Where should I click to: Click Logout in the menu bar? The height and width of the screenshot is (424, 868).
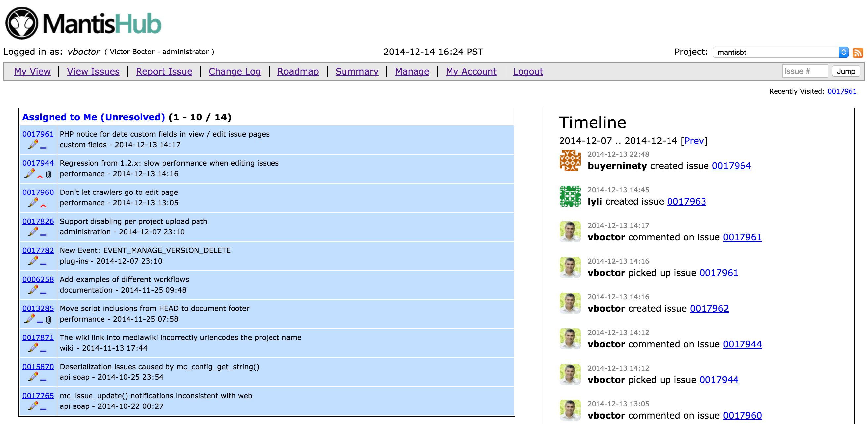(x=528, y=71)
